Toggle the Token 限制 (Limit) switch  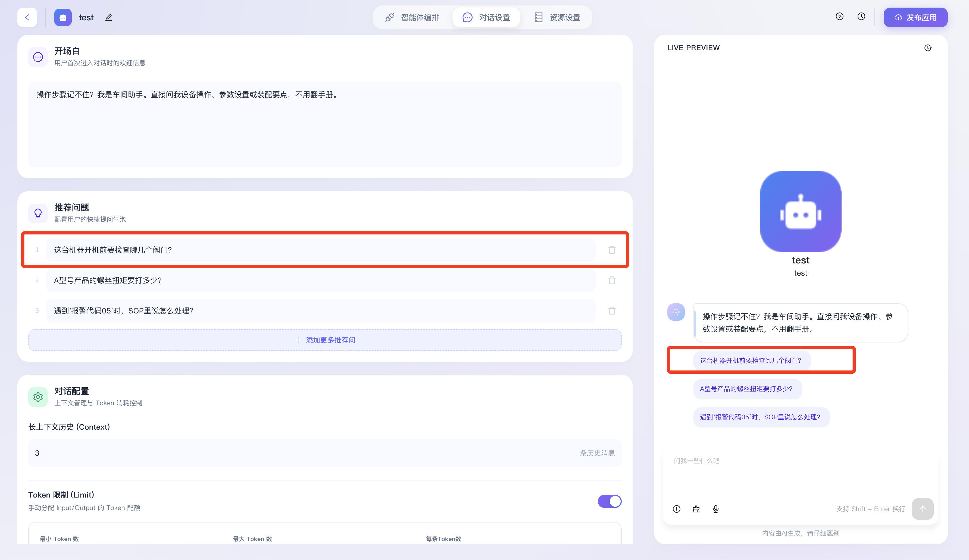click(609, 501)
